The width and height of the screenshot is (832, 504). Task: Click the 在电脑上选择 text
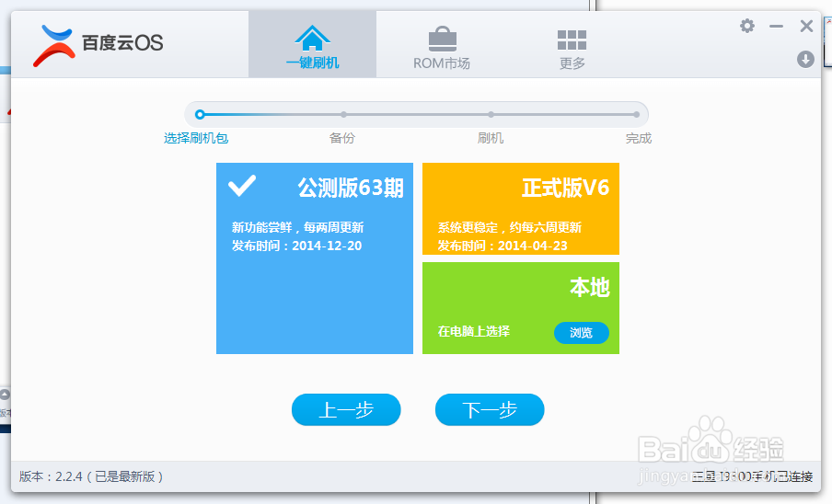[474, 332]
